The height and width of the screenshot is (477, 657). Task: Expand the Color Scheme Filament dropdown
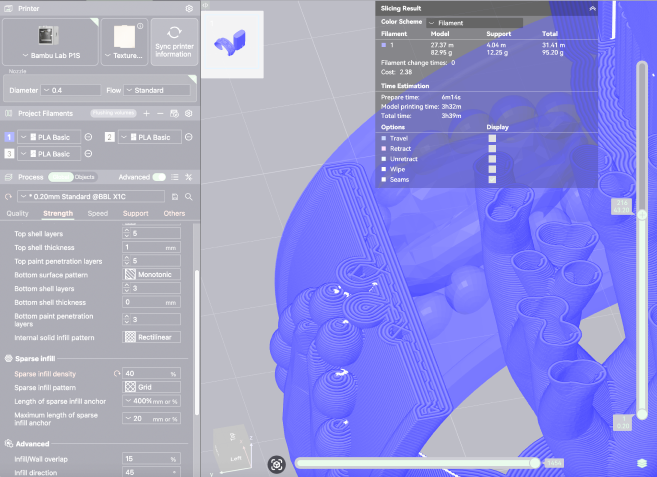point(474,22)
